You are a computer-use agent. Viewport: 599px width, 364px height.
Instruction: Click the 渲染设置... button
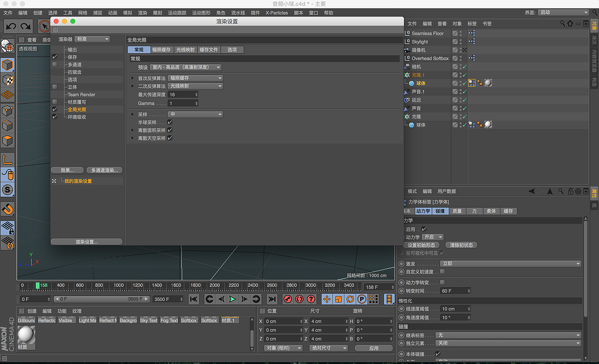click(x=87, y=242)
